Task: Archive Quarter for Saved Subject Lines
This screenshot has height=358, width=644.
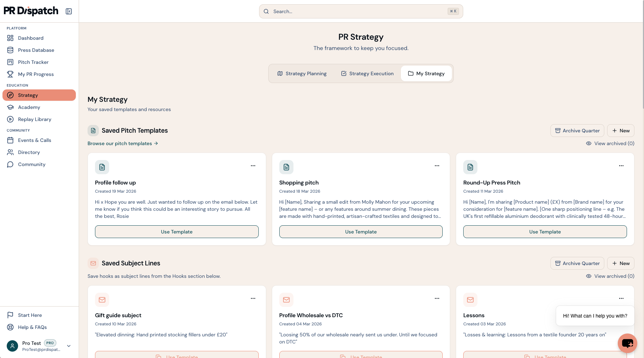Action: click(577, 263)
